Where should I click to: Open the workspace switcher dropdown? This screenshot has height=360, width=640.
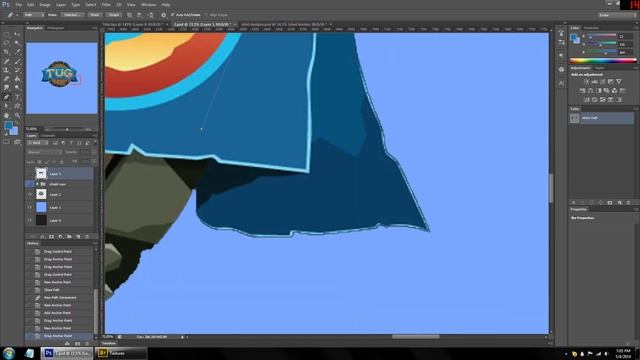(617, 15)
